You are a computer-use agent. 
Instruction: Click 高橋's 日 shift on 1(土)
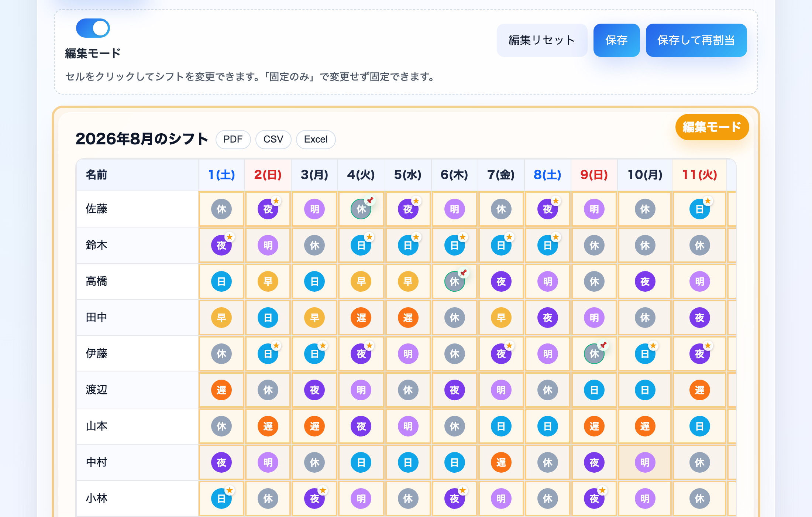(221, 281)
